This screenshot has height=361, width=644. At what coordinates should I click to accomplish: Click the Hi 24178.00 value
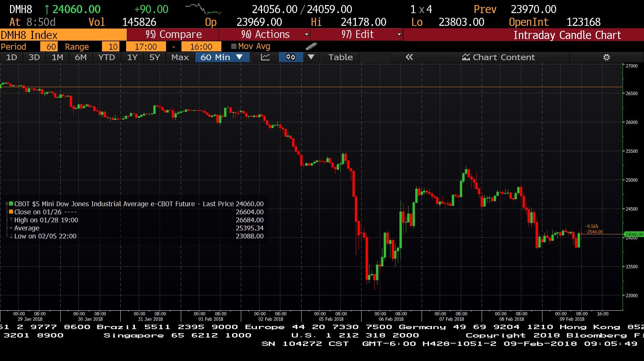coord(364,22)
